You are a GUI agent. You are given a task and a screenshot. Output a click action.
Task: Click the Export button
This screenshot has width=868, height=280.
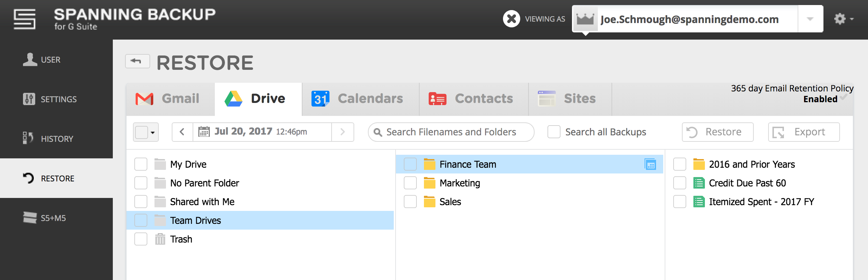[x=804, y=132]
